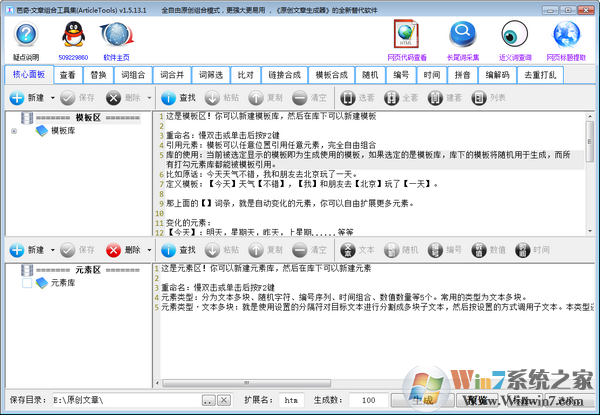Image resolution: width=600 pixels, height=415 pixels.
Task: Switch to the 词合并 tab
Action: click(x=172, y=75)
